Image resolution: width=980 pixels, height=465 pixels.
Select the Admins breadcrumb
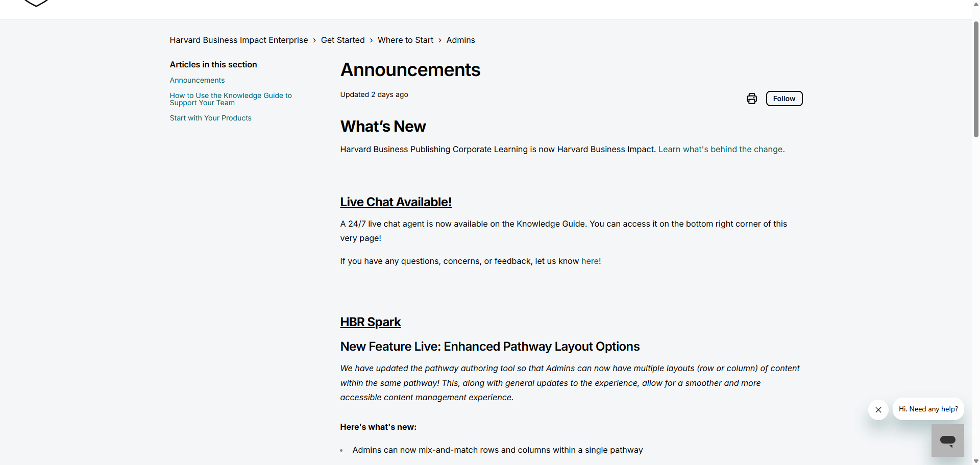[460, 40]
